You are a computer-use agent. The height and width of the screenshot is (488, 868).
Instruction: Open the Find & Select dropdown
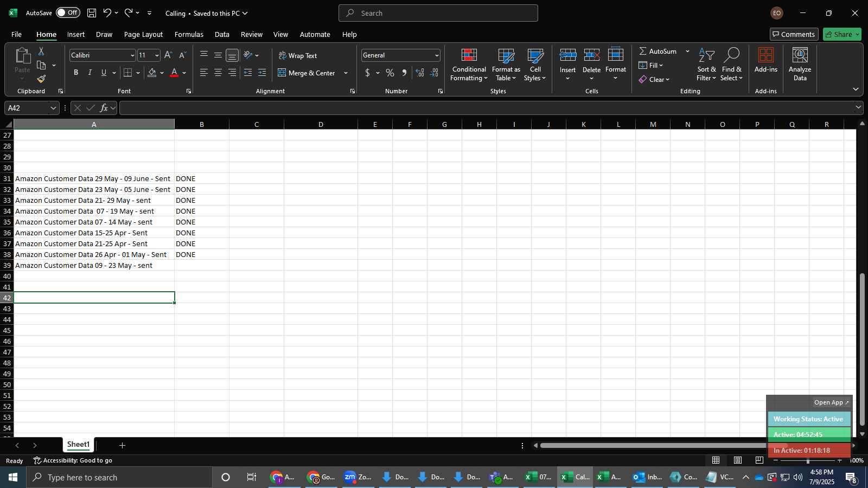[731, 65]
